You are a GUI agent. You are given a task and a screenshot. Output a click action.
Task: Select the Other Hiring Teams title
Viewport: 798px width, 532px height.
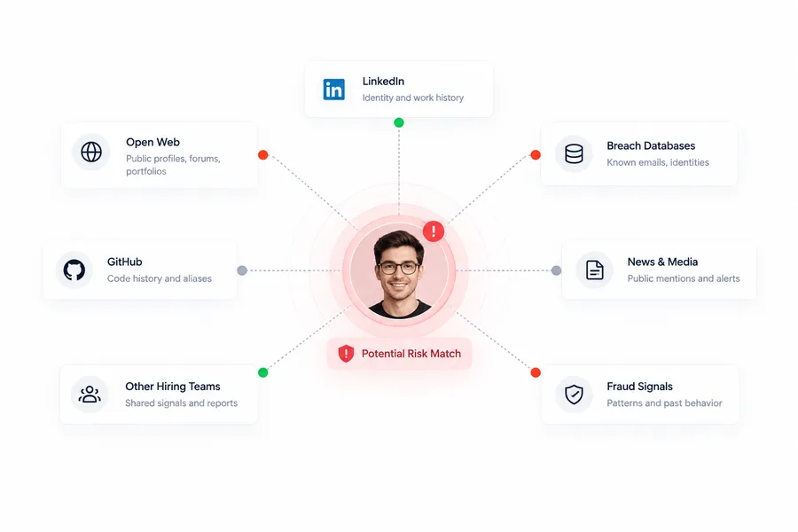[173, 387]
